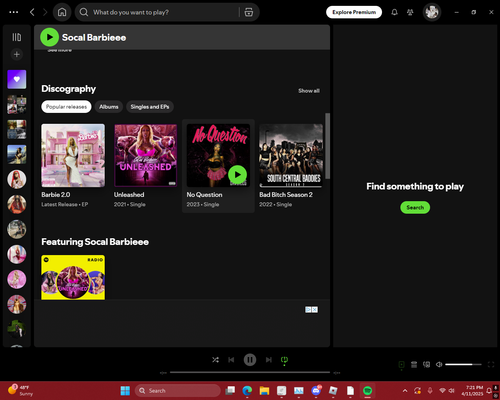Open South Central Baddies cover art

291,155
